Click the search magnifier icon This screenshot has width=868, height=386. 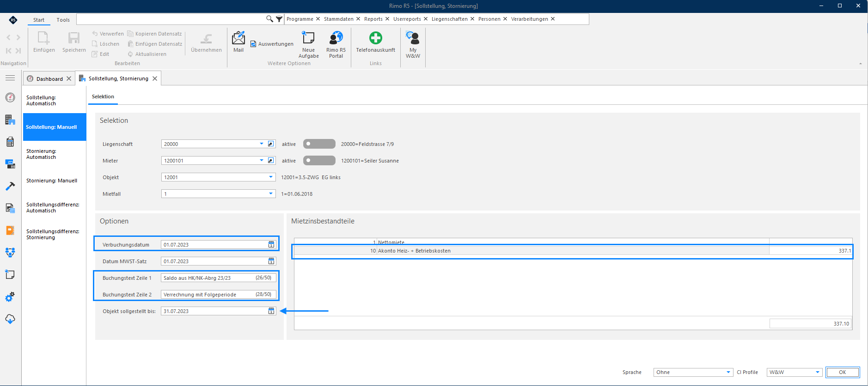pyautogui.click(x=269, y=19)
